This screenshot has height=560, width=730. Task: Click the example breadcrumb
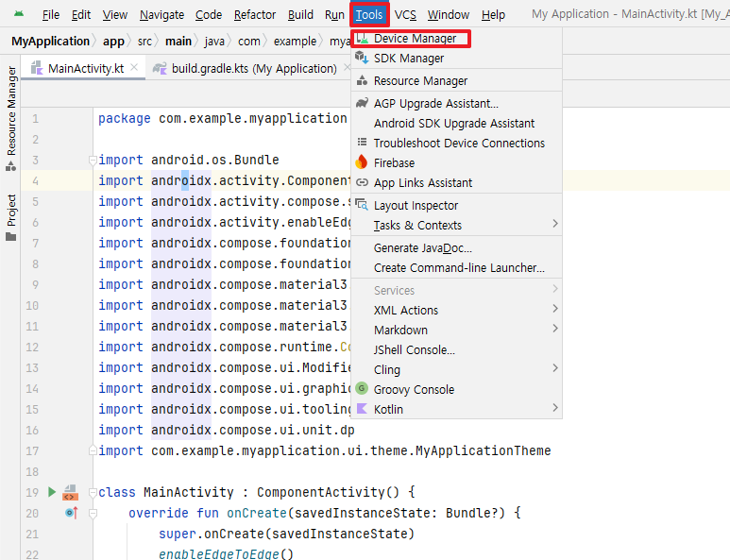pyautogui.click(x=296, y=42)
